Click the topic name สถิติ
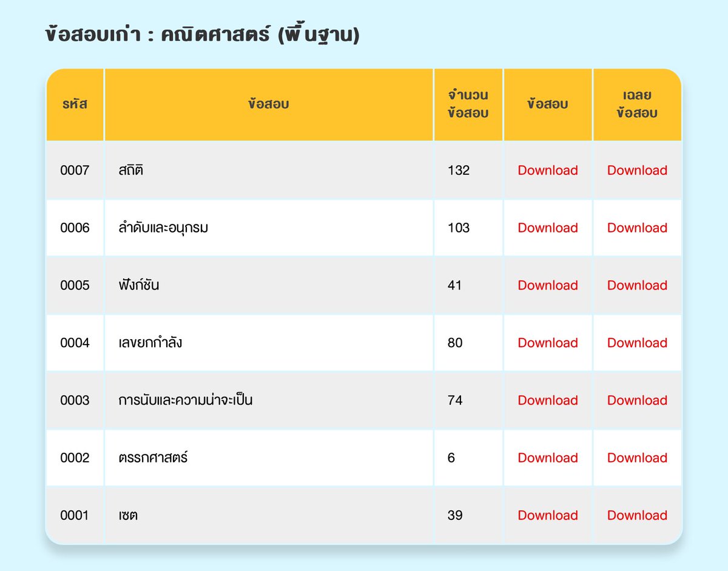 [131, 169]
